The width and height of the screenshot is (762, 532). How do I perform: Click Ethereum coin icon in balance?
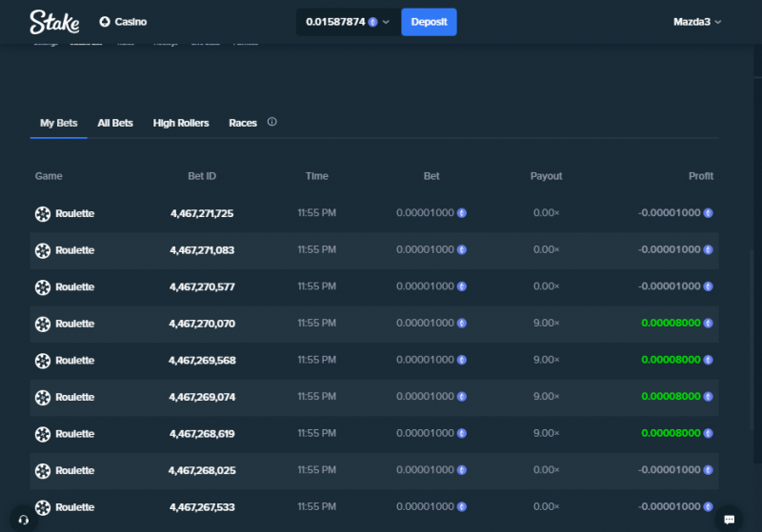click(x=372, y=22)
